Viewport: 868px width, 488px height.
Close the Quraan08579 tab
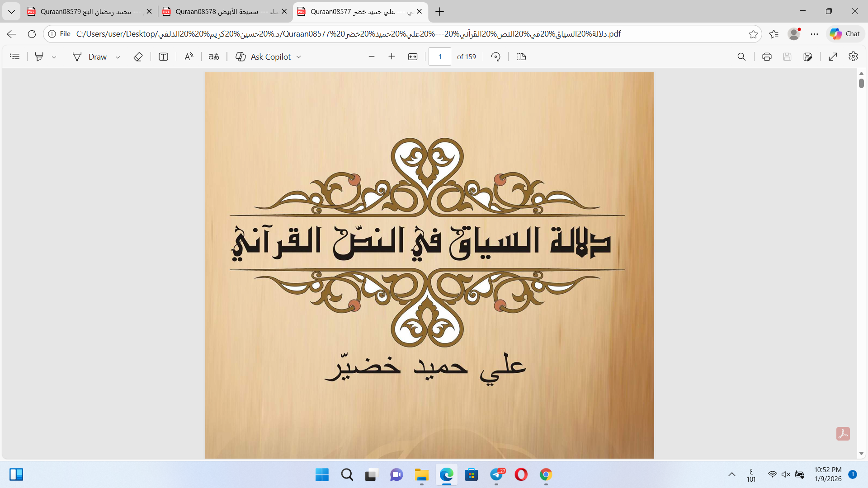[149, 12]
